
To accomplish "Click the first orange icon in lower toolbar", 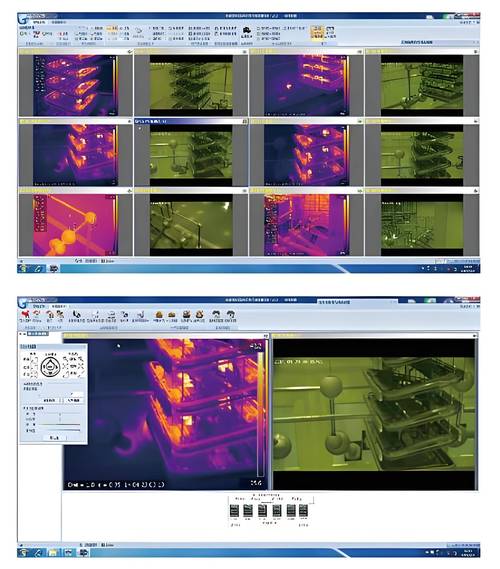I will pos(159,314).
